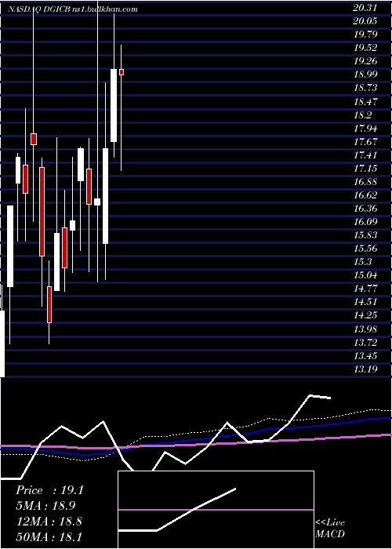Image resolution: width=392 pixels, height=549 pixels.
Task: Select the 17.15 price axis label
Action: coord(365,168)
